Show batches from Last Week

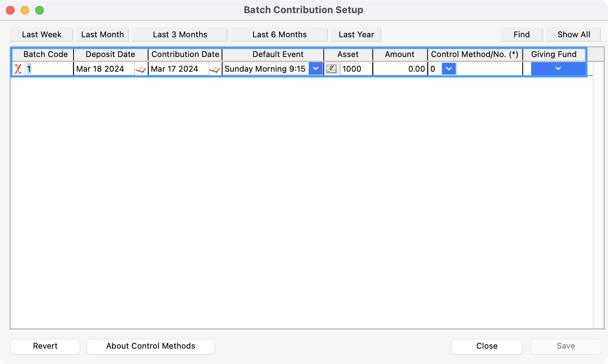[x=41, y=34]
